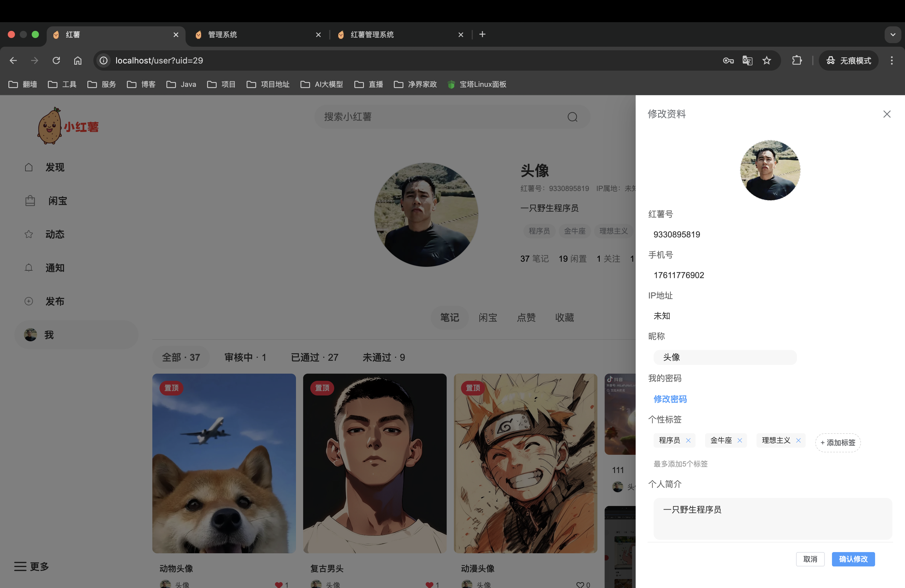Remove the 金牛座 tag

coord(740,440)
